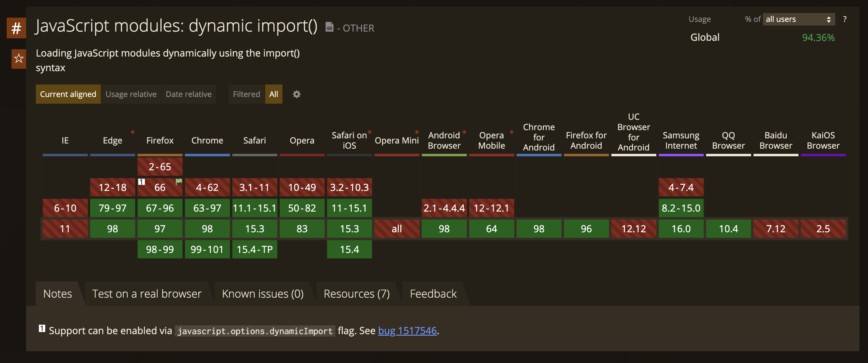Open bug 1517546 link
This screenshot has height=363, width=868.
point(407,330)
